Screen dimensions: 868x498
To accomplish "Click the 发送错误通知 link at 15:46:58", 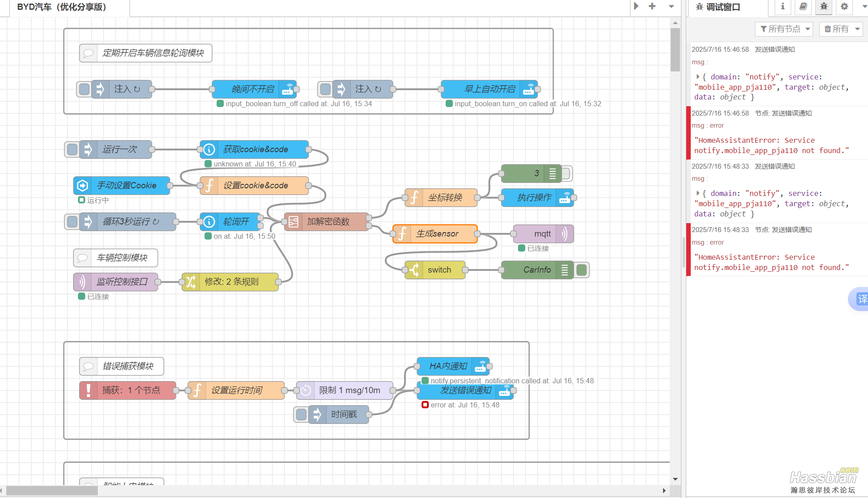I will pyautogui.click(x=775, y=50).
